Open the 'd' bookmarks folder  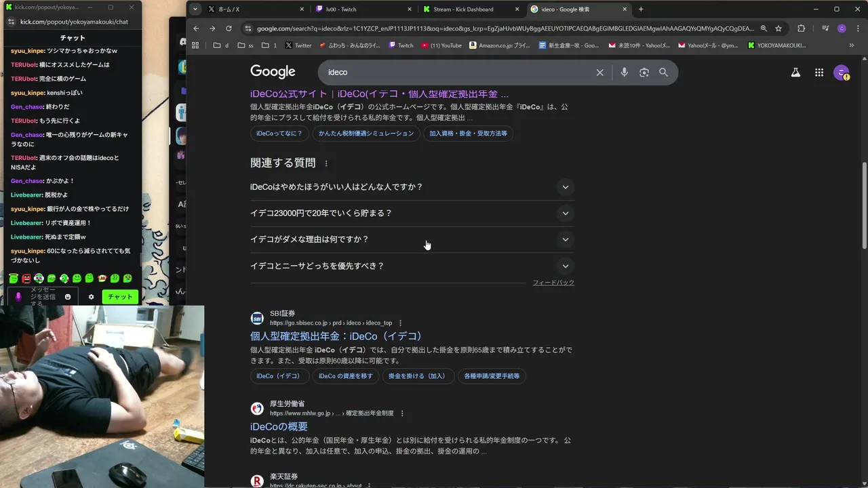(x=221, y=45)
